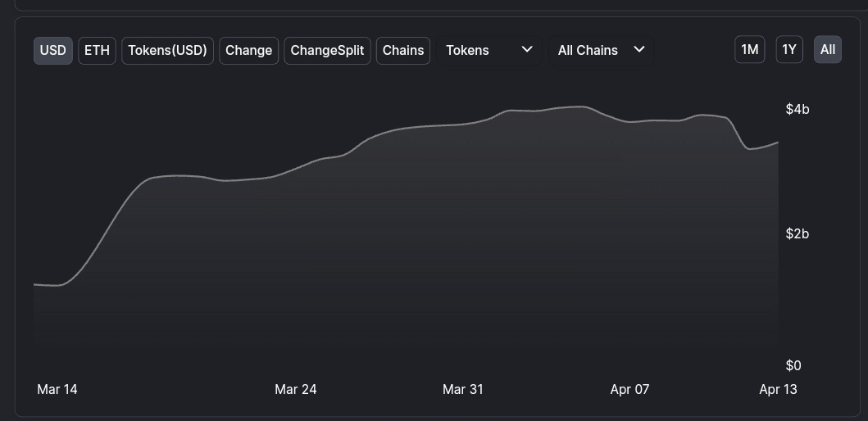Click the $0 y-axis label
The width and height of the screenshot is (868, 421).
793,365
